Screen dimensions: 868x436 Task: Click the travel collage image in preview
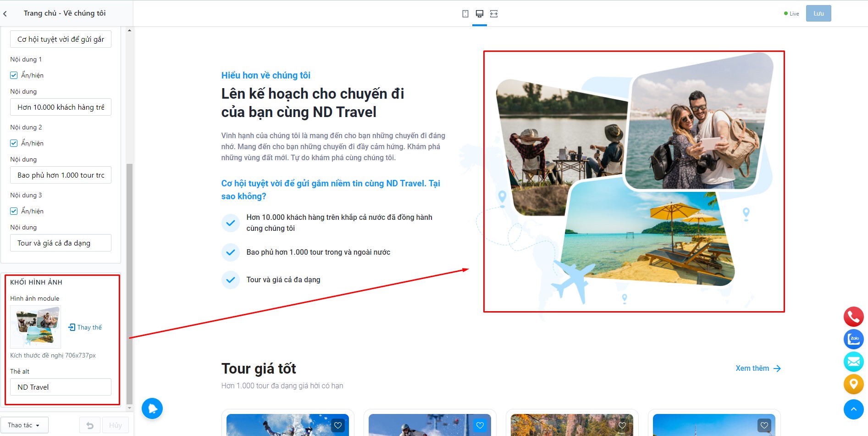(634, 181)
